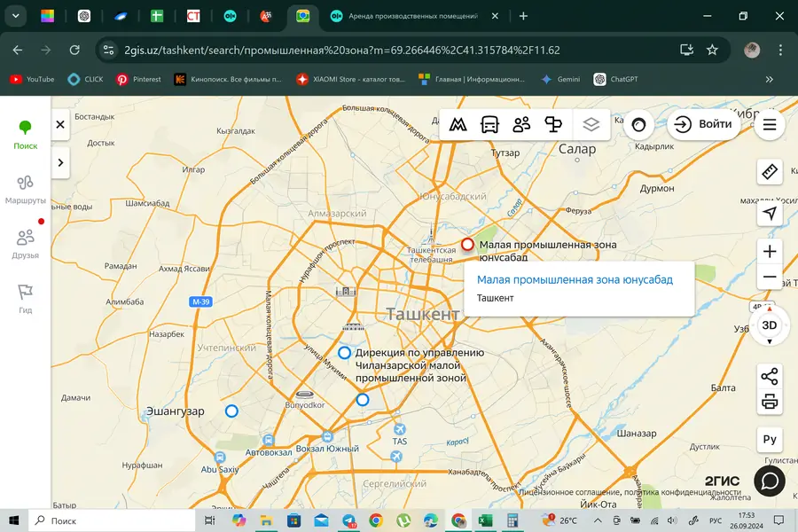Open the Друзья friends section
Viewport: 798px width, 532px height.
pyautogui.click(x=25, y=244)
